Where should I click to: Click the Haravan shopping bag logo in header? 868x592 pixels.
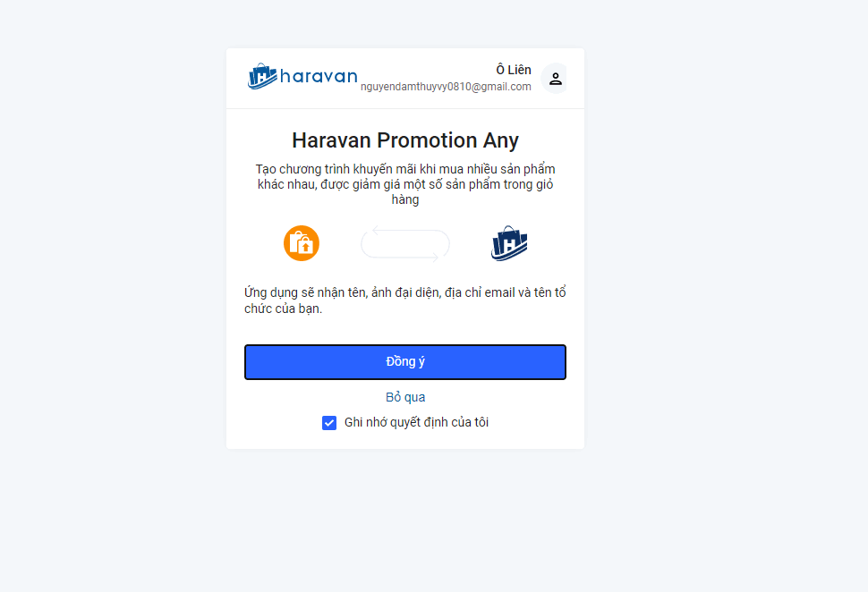(x=262, y=76)
